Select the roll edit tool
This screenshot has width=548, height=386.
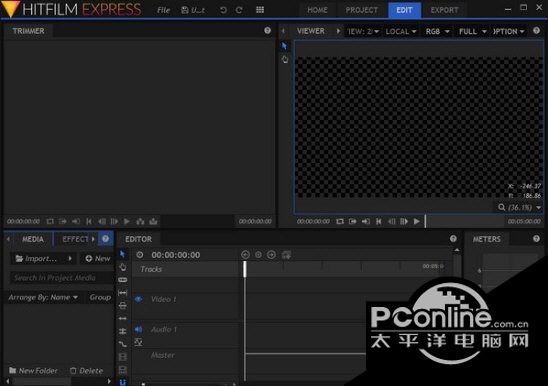[x=123, y=331]
